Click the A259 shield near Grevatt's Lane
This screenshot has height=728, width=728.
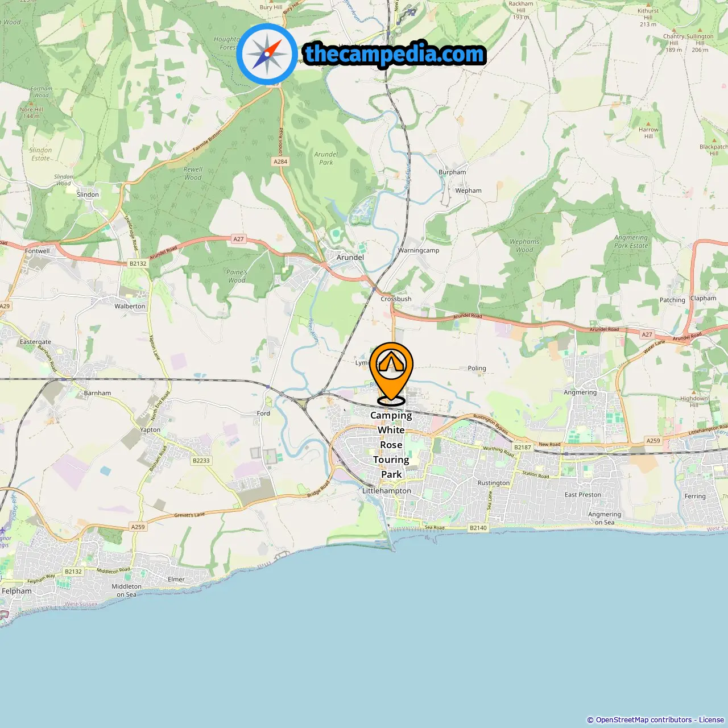(138, 527)
